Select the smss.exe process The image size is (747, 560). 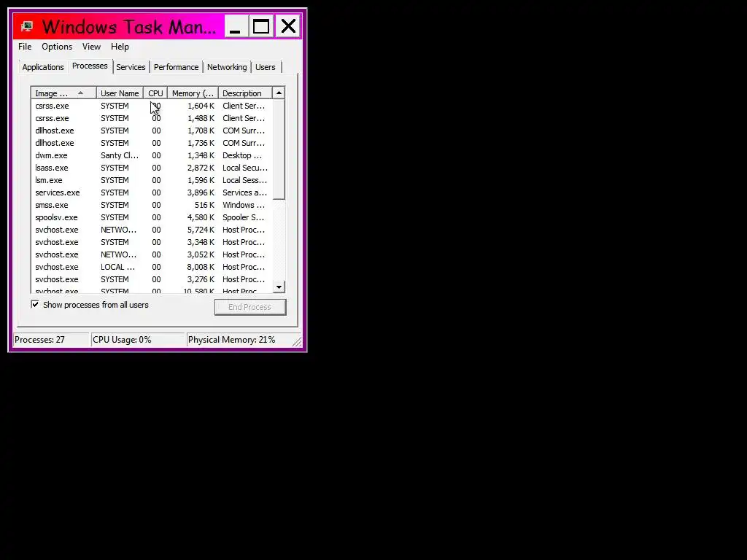(152, 205)
